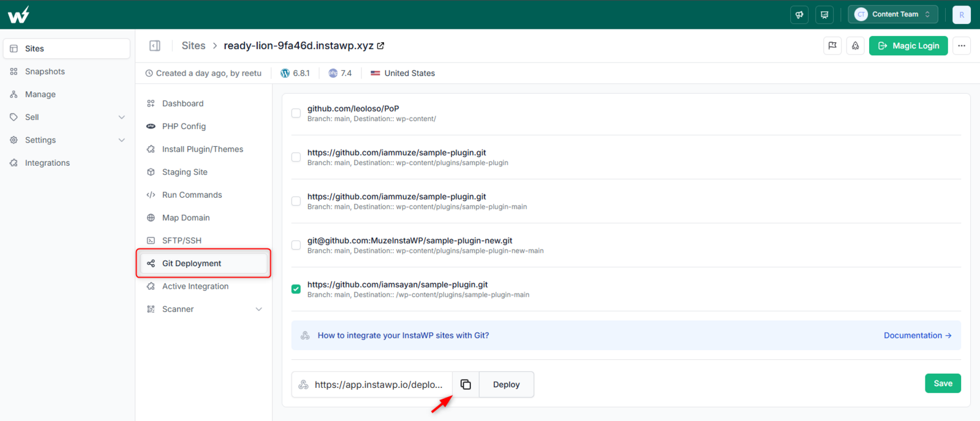980x421 pixels.
Task: Open the three-dots more options menu
Action: (962, 46)
